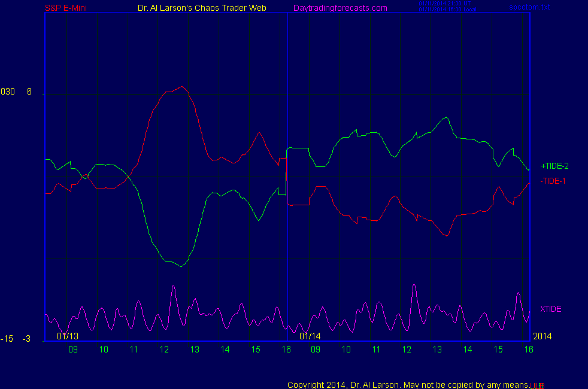This screenshot has width=588, height=389.
Task: Click the -15 value at bottom left
Action: pyautogui.click(x=7, y=339)
